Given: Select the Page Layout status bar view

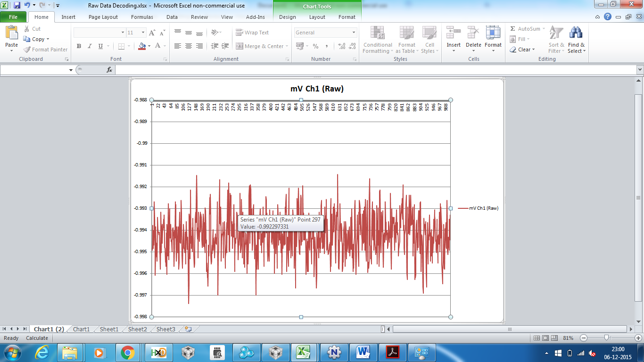Looking at the screenshot, I should click(x=545, y=338).
